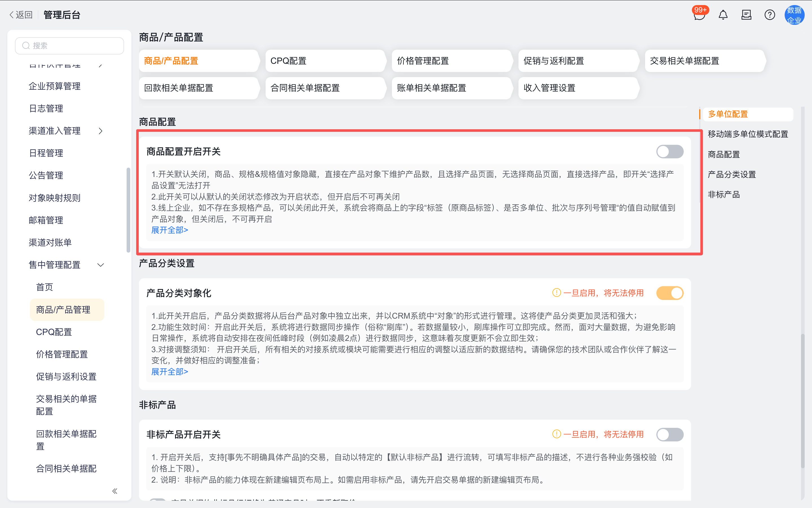Click warning icon beside 非标产品开启开关
This screenshot has width=812, height=508.
click(x=556, y=434)
